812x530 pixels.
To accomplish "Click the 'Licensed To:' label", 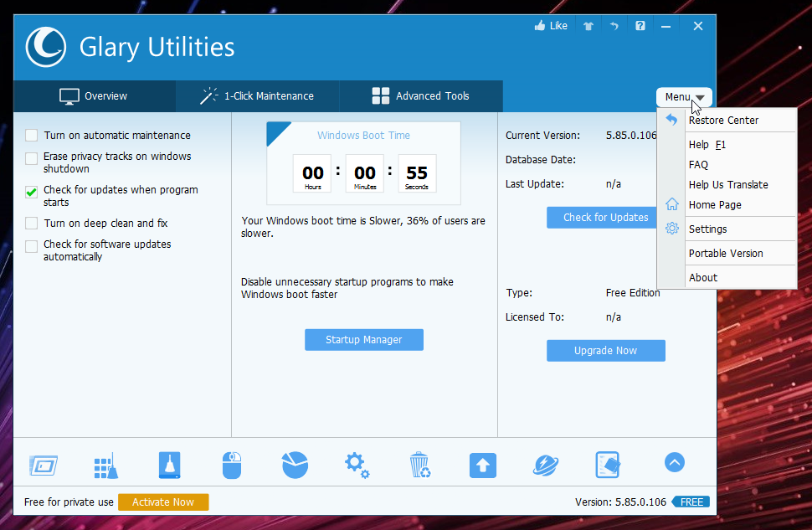I will [x=535, y=317].
